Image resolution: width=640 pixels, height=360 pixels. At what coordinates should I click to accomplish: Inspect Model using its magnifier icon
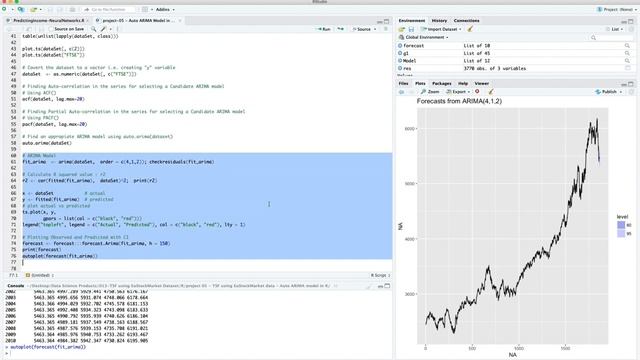tap(627, 60)
